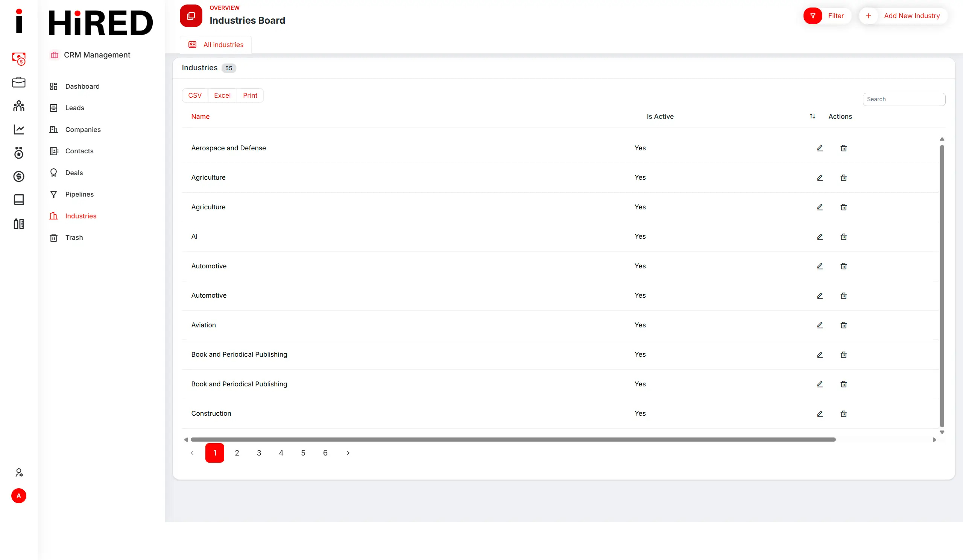Click the vertical table scrollbar
963x560 pixels.
click(x=942, y=286)
